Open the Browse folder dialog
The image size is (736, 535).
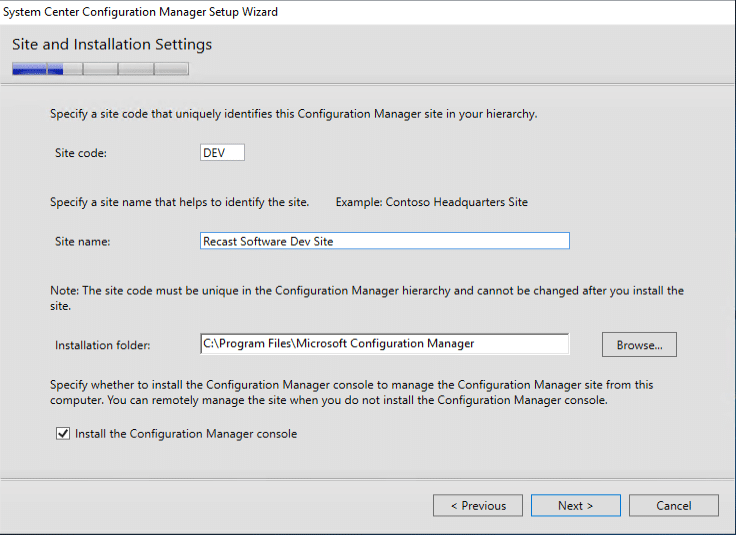639,345
